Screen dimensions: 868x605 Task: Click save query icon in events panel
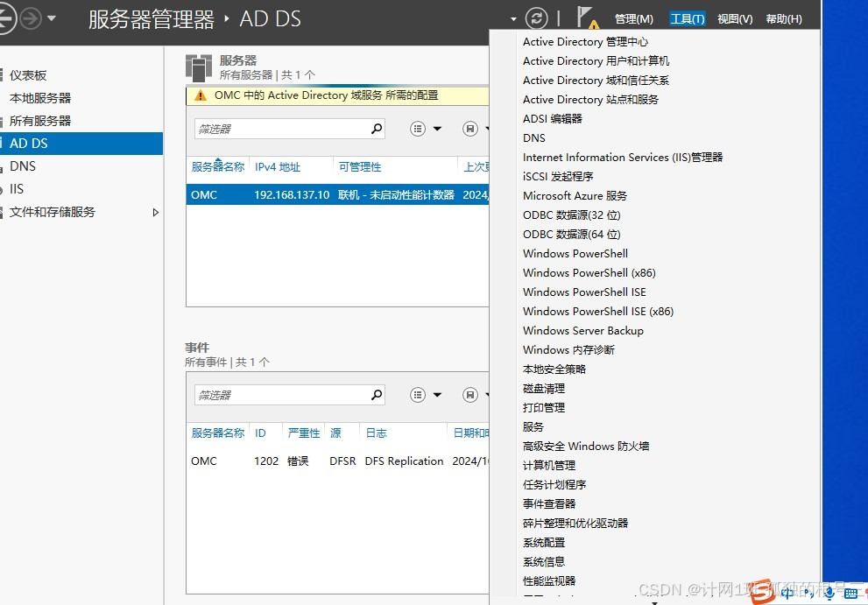pos(470,395)
